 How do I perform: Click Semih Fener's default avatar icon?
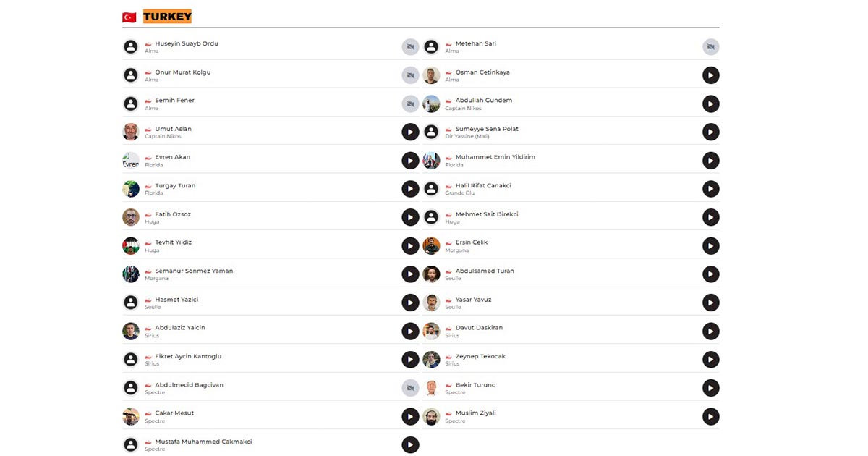(x=131, y=104)
